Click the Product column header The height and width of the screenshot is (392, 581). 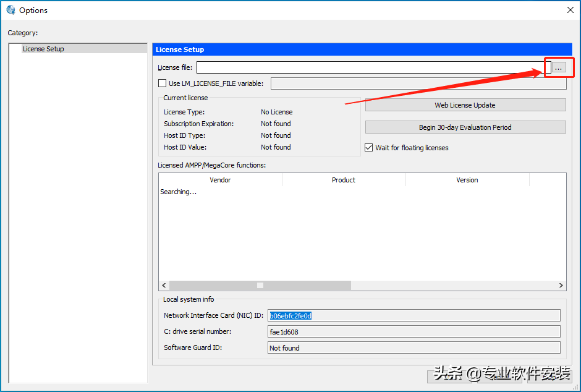point(344,180)
